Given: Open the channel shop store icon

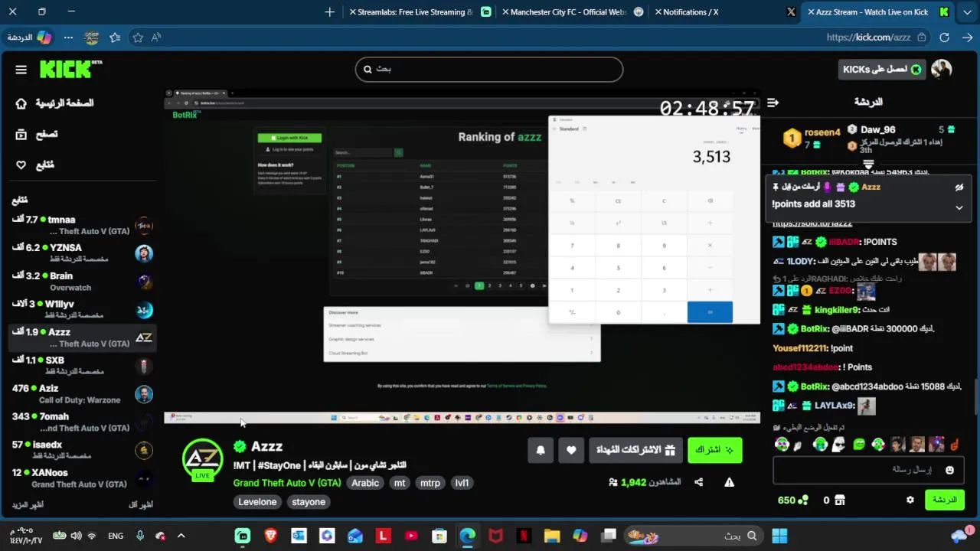Looking at the screenshot, I should pyautogui.click(x=840, y=500).
